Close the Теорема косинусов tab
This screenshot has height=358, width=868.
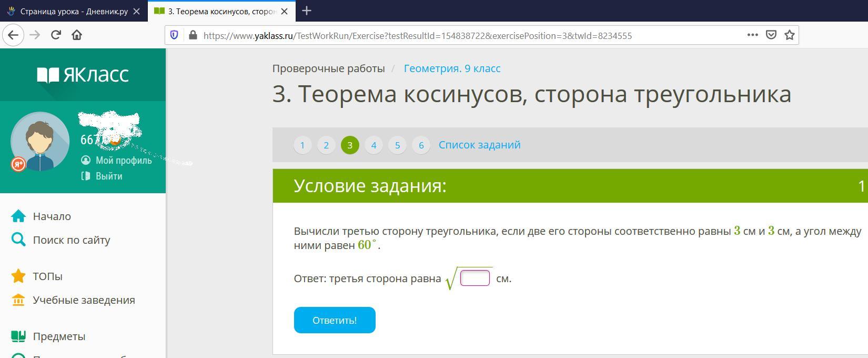[285, 11]
